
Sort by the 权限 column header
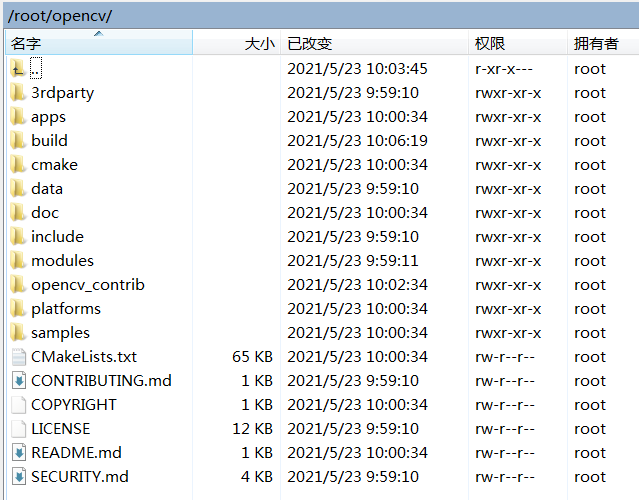[518, 42]
